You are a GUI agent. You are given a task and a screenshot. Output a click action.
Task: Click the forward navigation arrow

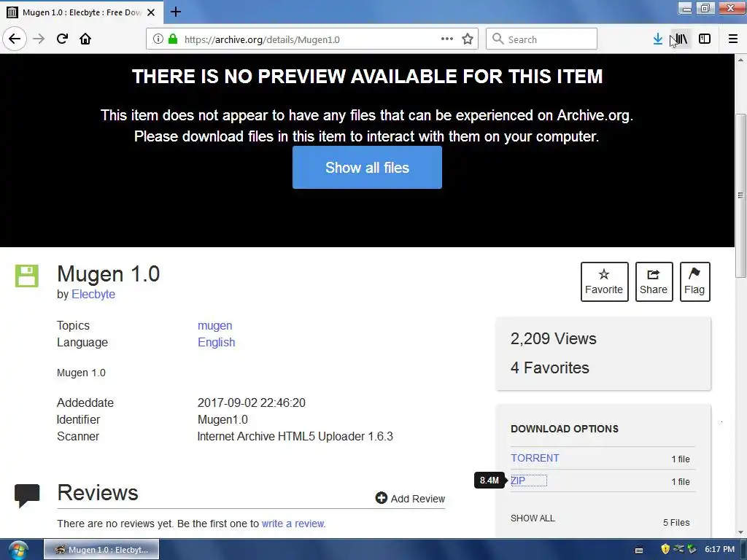pyautogui.click(x=39, y=39)
